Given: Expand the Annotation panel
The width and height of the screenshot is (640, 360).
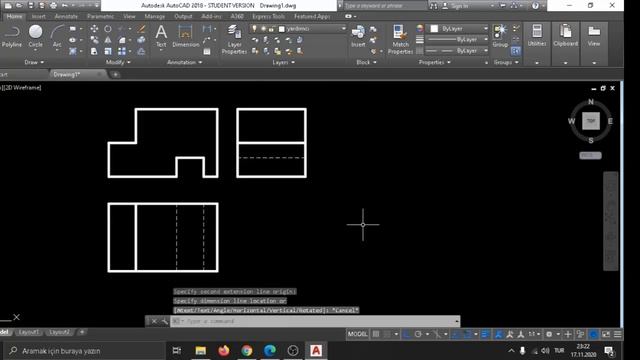Looking at the screenshot, I should click(184, 62).
